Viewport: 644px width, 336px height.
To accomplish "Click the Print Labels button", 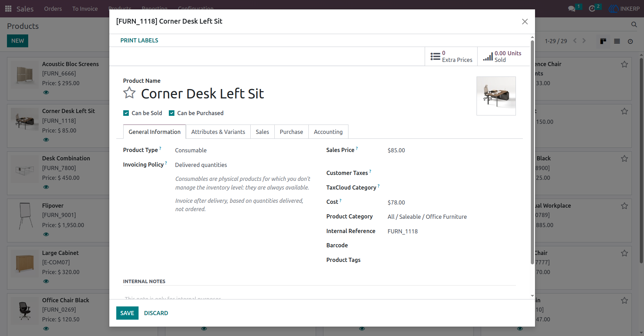I will click(x=139, y=40).
